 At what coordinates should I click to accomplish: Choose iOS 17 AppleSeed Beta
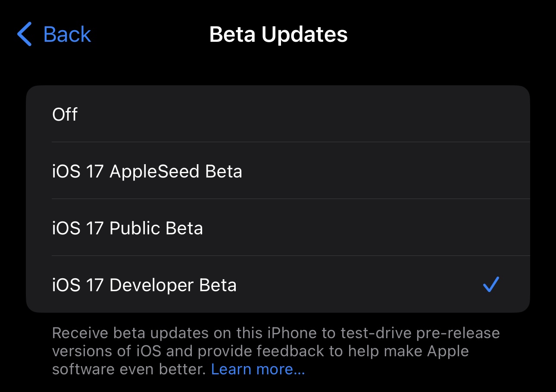pyautogui.click(x=278, y=171)
